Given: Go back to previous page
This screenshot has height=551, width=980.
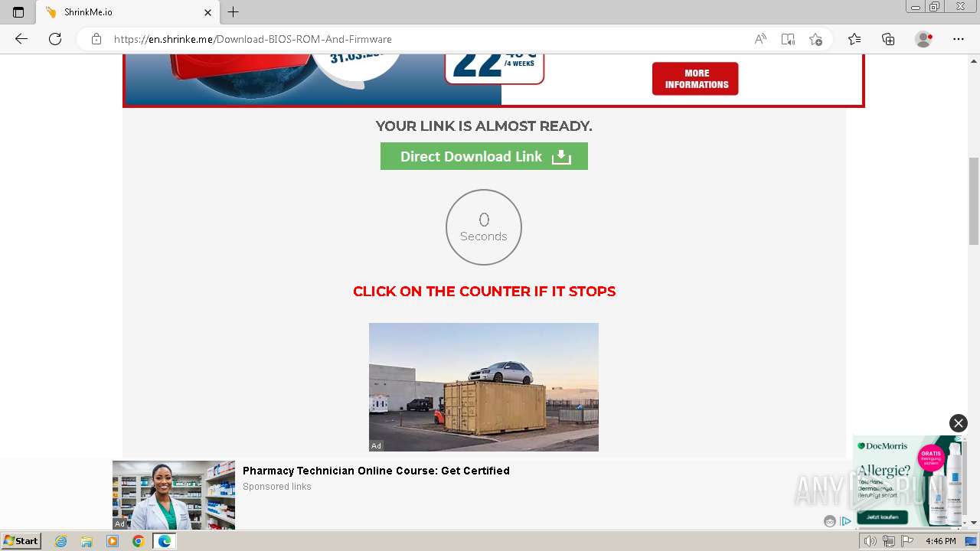Looking at the screenshot, I should tap(21, 39).
